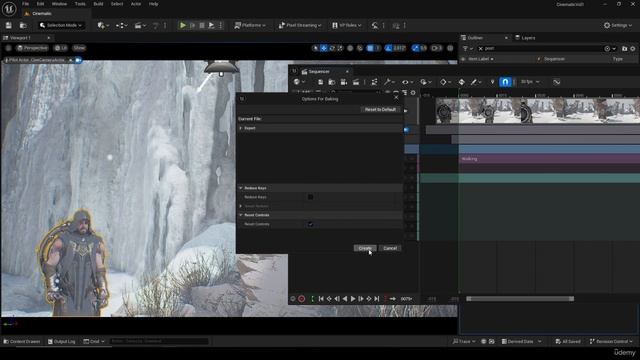Open the Content Drawer

(x=21, y=341)
